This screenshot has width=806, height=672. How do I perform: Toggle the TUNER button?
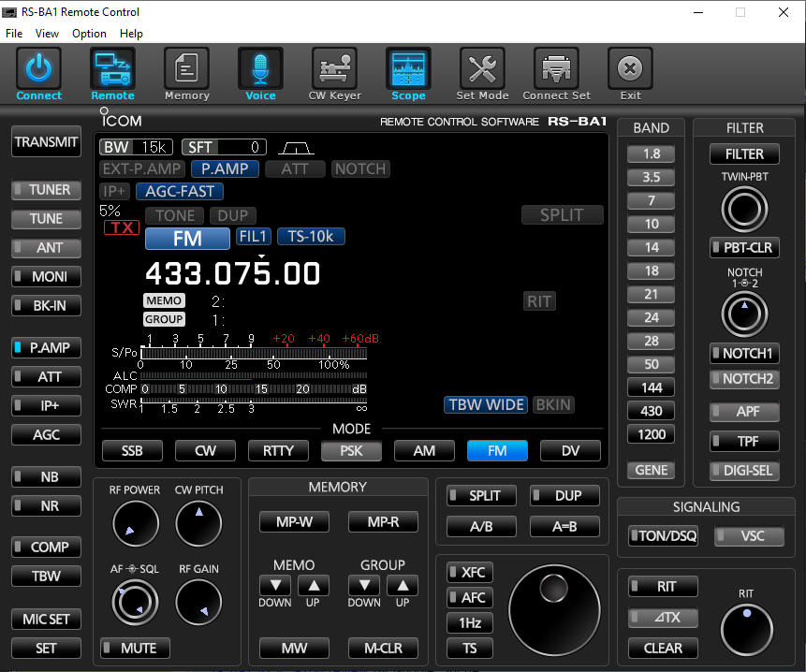point(46,190)
